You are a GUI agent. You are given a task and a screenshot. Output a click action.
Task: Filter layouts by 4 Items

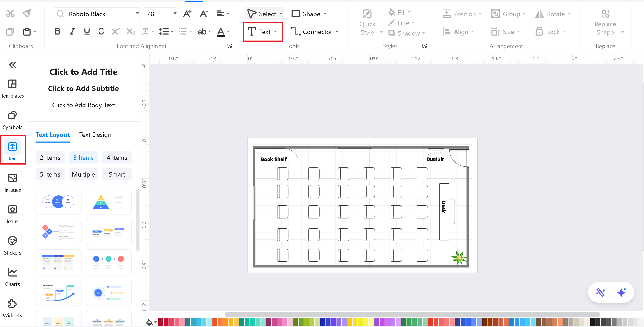117,157
